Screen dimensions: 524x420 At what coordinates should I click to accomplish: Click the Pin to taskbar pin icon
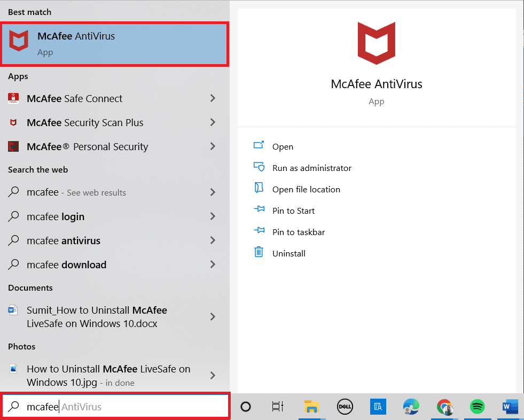click(x=259, y=230)
